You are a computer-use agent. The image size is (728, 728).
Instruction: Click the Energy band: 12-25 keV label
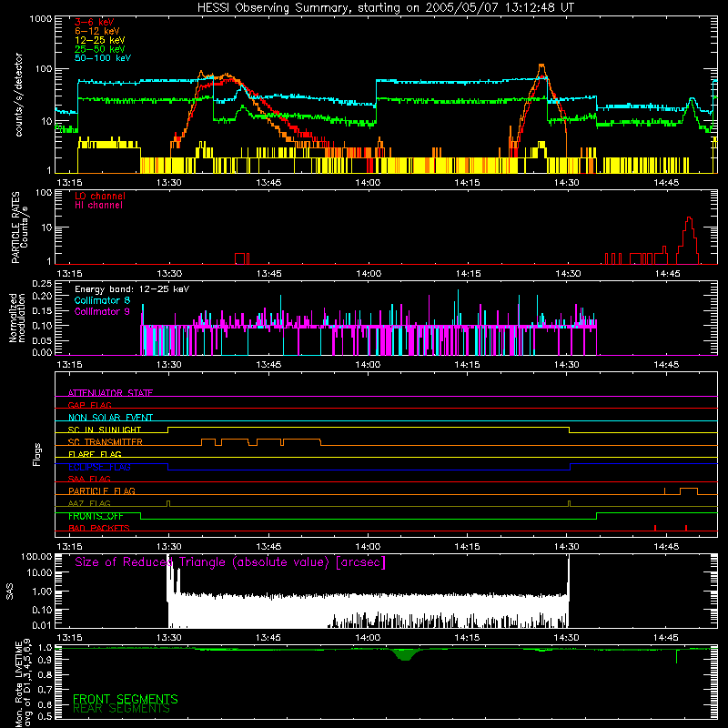click(x=132, y=289)
